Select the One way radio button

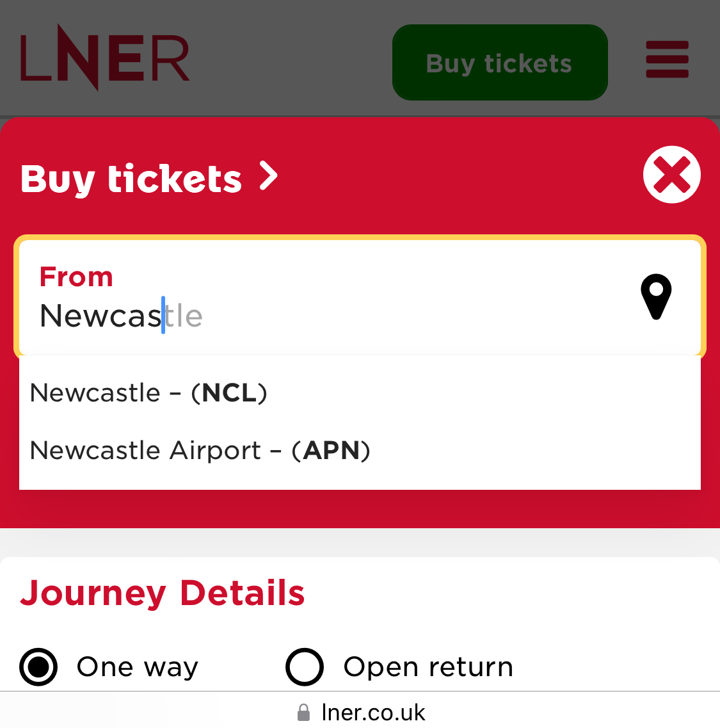(x=38, y=667)
